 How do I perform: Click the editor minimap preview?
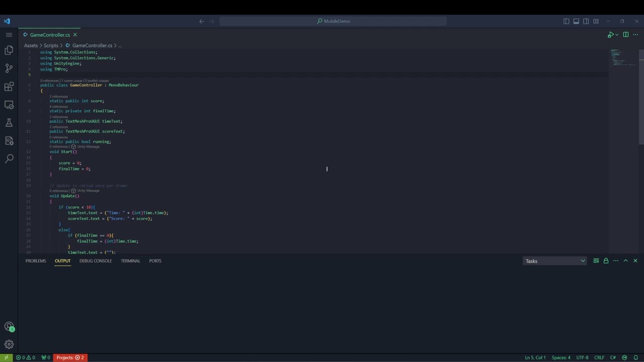pos(623,58)
